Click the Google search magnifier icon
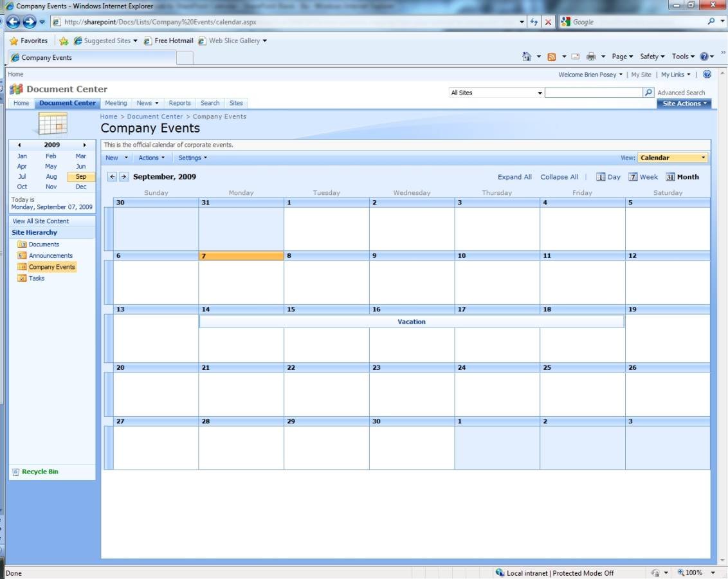 [x=711, y=21]
